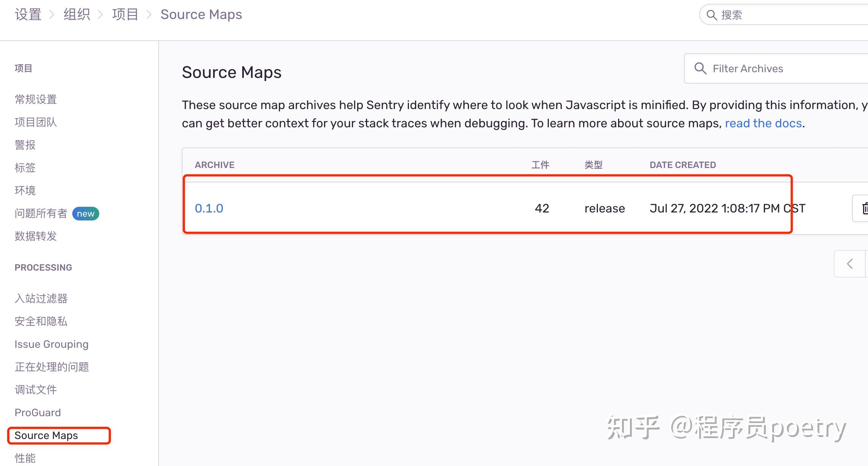Viewport: 868px width, 466px height.
Task: Click the magnifier icon in Filter Archives
Action: (x=700, y=68)
